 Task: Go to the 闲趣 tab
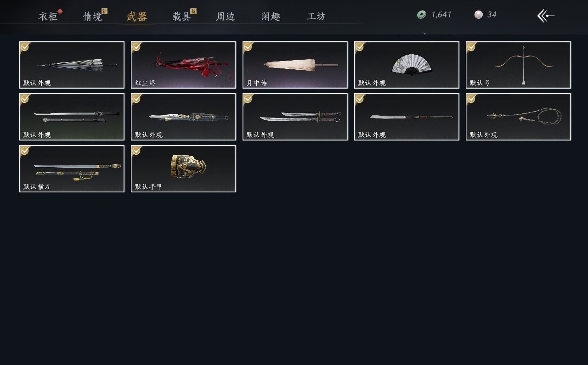[271, 17]
